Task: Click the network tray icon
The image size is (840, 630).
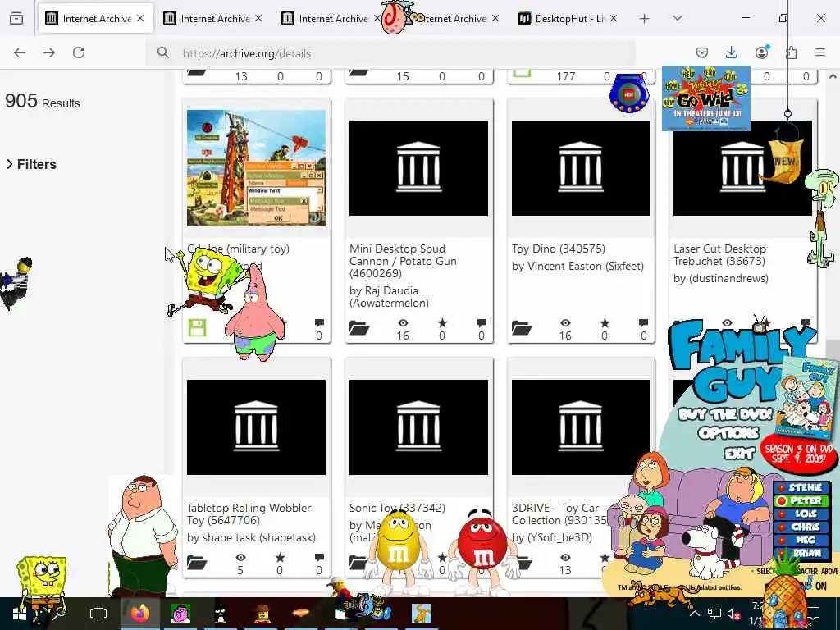Action: (714, 614)
